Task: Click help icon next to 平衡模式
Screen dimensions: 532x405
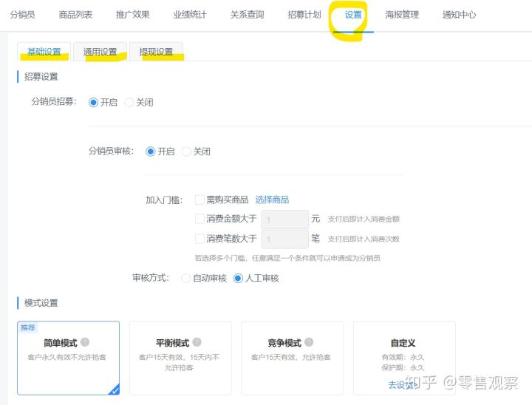Action: [197, 342]
